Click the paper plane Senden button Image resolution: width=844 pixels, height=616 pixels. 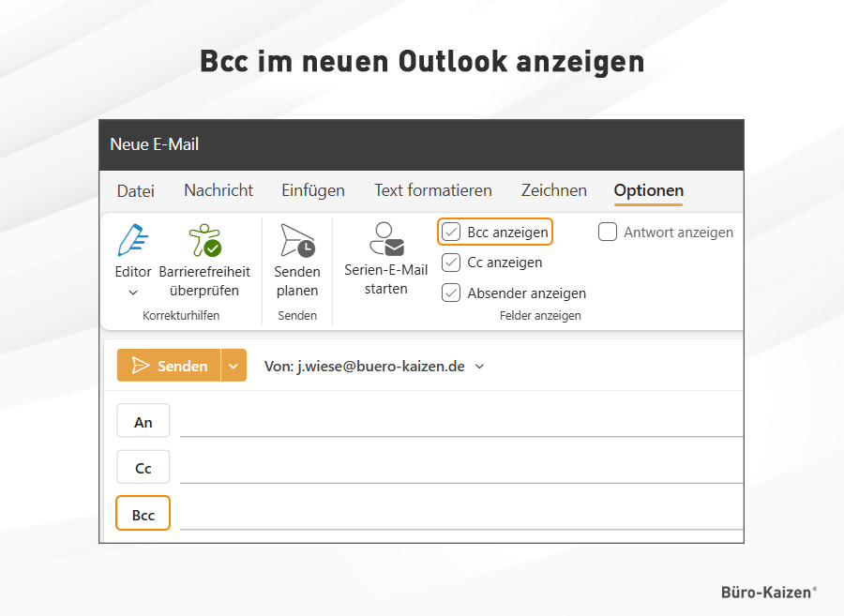coord(169,366)
